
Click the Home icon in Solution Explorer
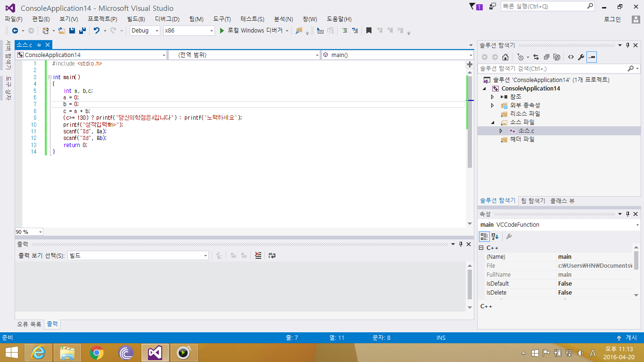(x=505, y=57)
